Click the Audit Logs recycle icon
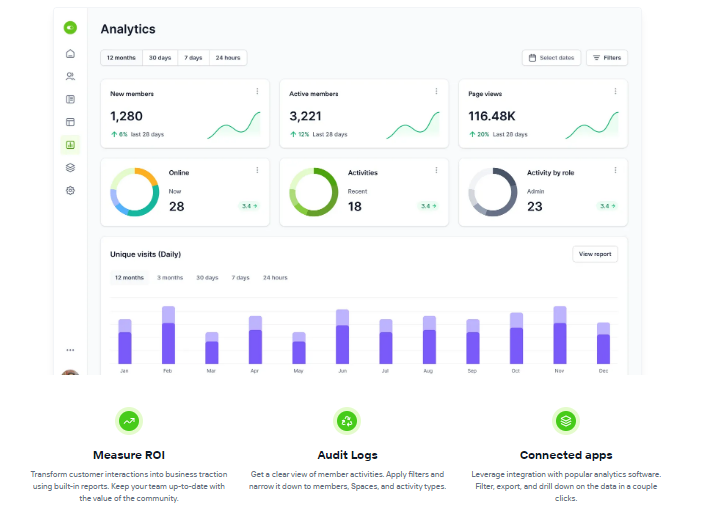The height and width of the screenshot is (521, 701). click(347, 421)
